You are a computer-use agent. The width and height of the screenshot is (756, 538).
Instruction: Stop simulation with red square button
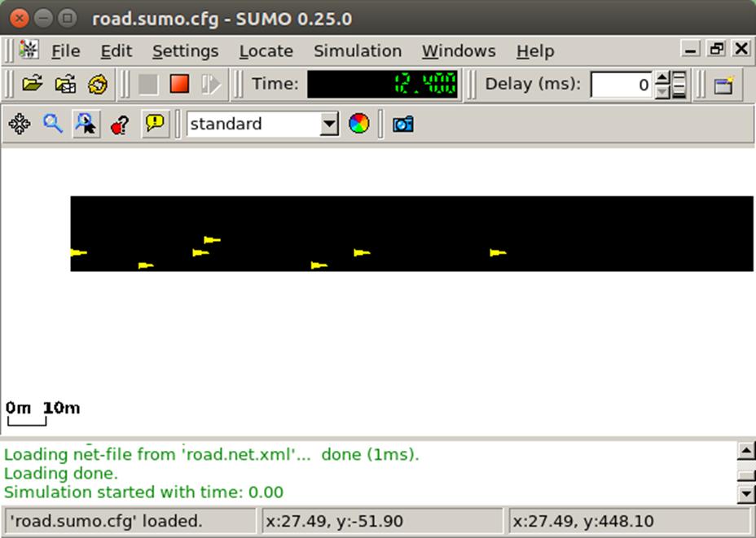(179, 84)
